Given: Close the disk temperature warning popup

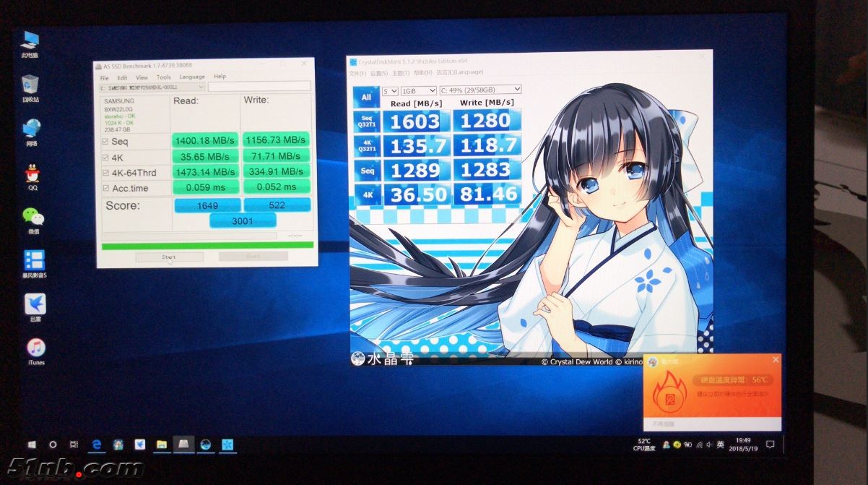Looking at the screenshot, I should (x=776, y=359).
